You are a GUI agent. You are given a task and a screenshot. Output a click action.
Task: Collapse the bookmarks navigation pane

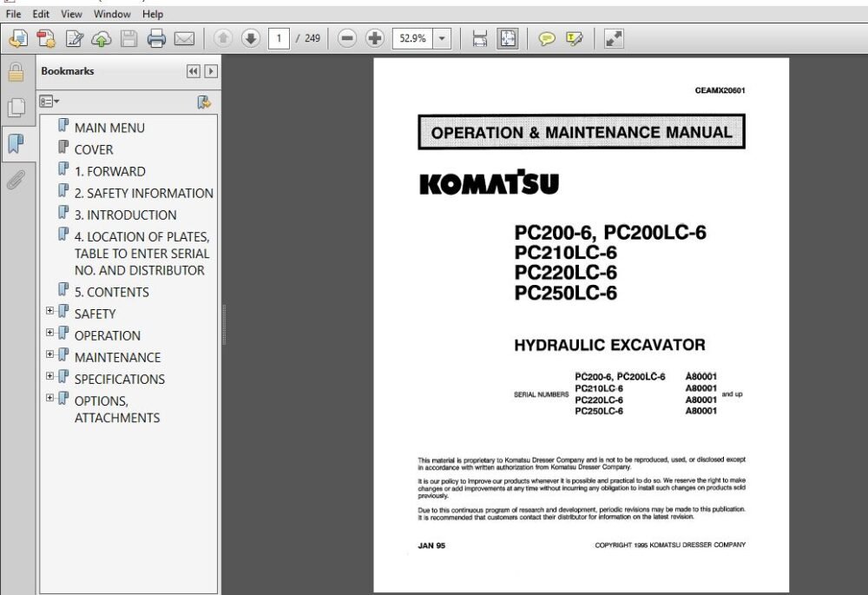pyautogui.click(x=194, y=71)
